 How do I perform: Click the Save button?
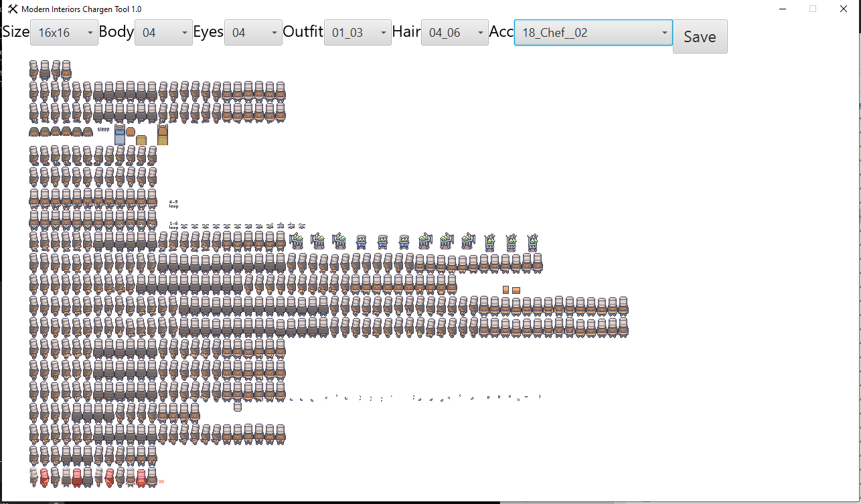point(700,37)
